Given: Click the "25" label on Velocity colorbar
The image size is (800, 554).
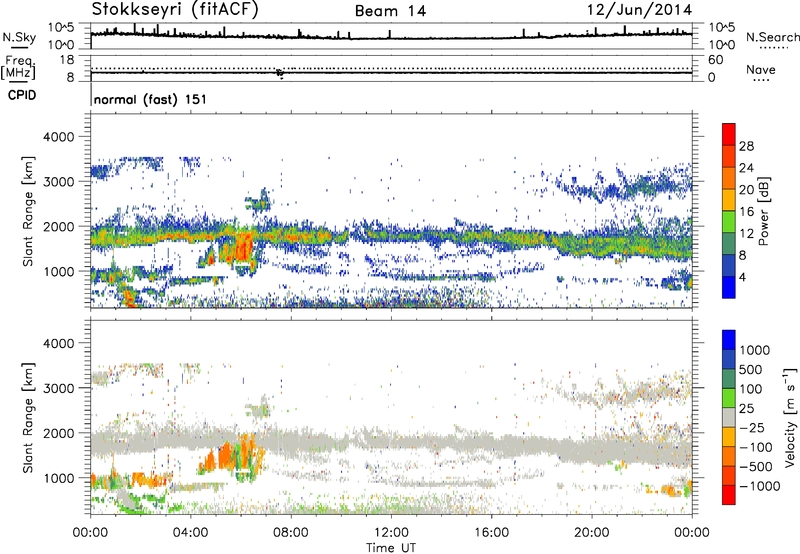Looking at the screenshot, I should (748, 409).
